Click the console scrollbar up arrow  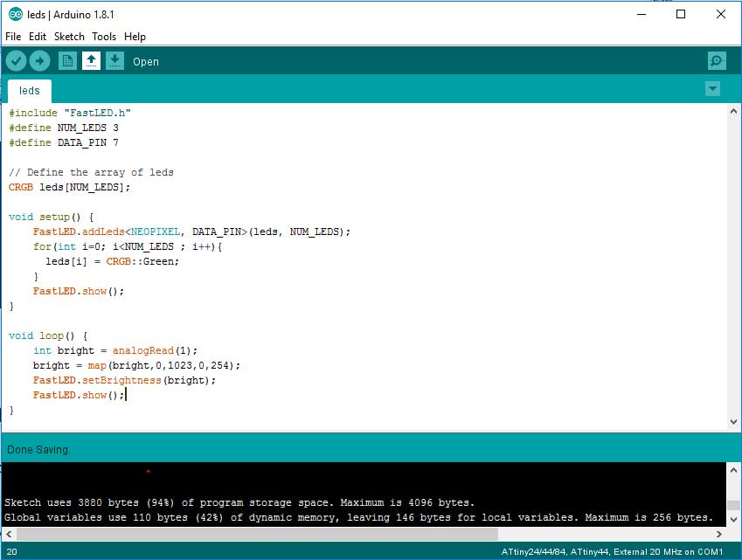pos(733,470)
